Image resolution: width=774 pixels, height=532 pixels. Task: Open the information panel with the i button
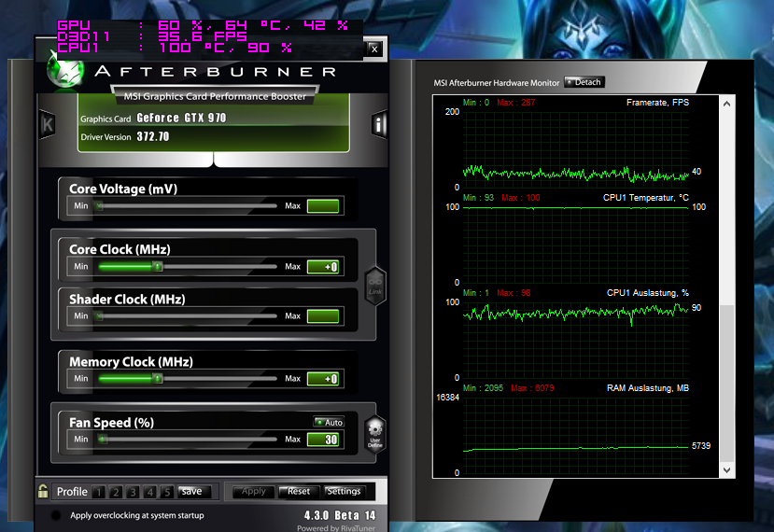[x=379, y=124]
